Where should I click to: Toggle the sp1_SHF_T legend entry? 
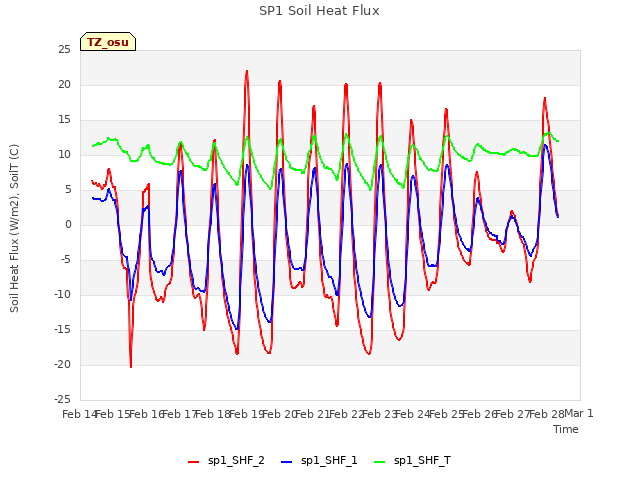click(413, 461)
